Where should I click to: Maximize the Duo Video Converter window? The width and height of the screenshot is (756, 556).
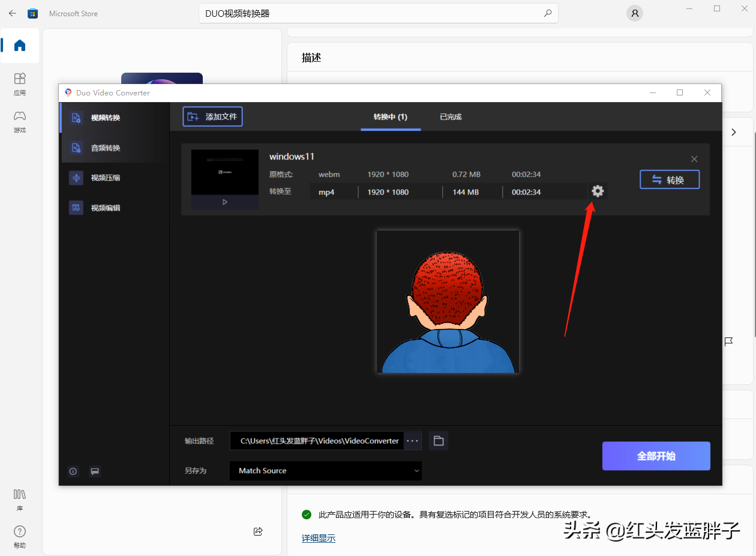click(x=680, y=92)
